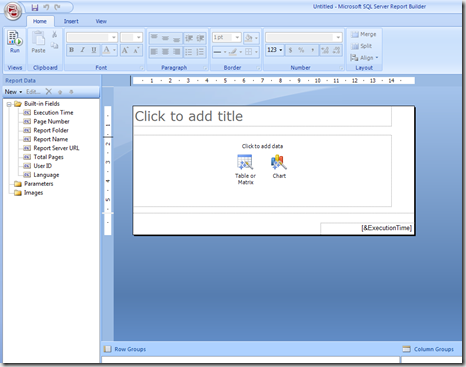Open the New dropdown in Report Data
Screen dimensions: 466x367
(x=13, y=92)
